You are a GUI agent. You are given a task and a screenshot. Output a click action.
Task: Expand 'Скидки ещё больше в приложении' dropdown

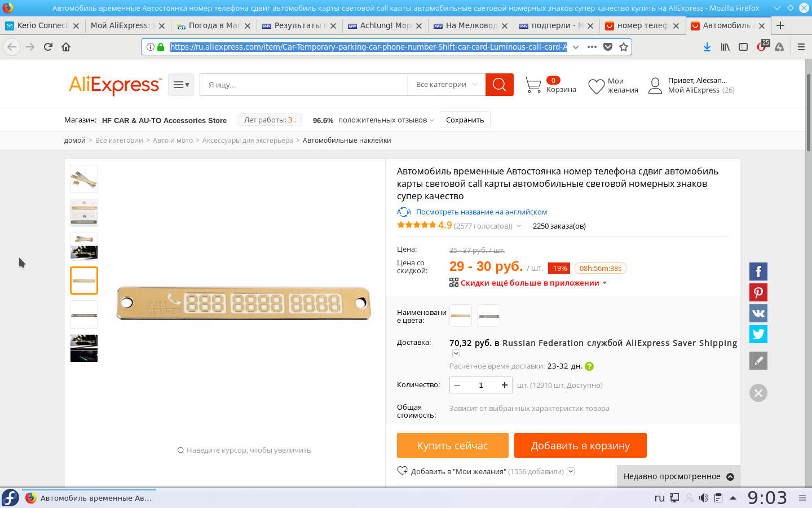click(604, 283)
